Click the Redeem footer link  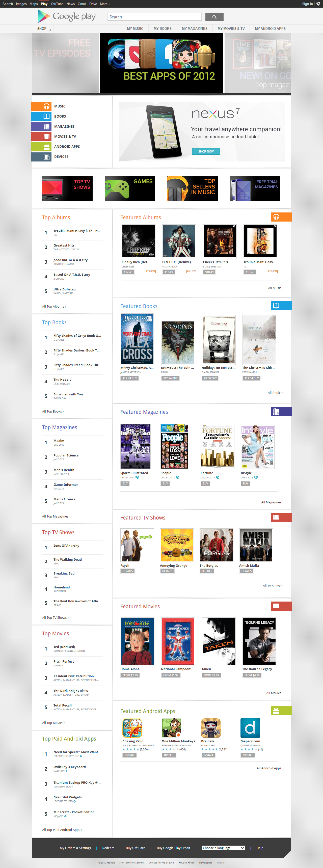coord(108,848)
